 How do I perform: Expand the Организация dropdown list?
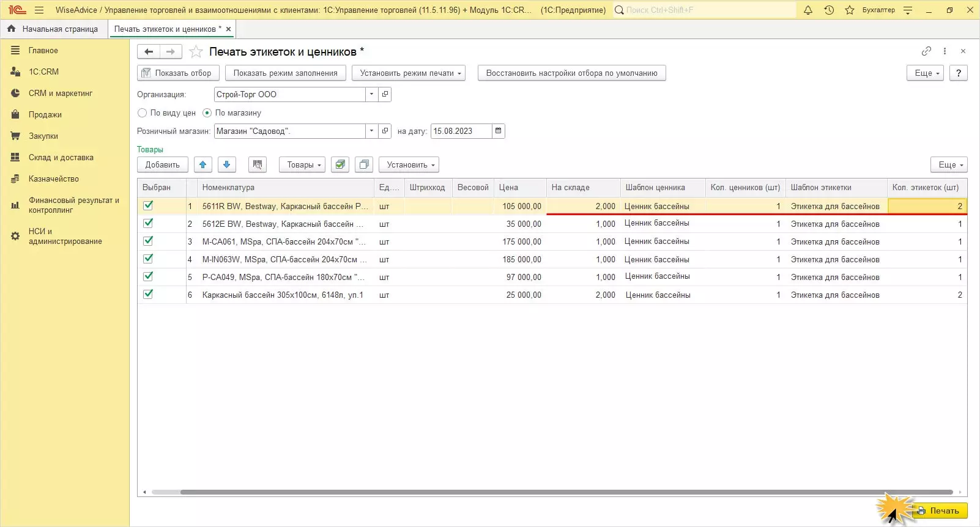click(371, 94)
